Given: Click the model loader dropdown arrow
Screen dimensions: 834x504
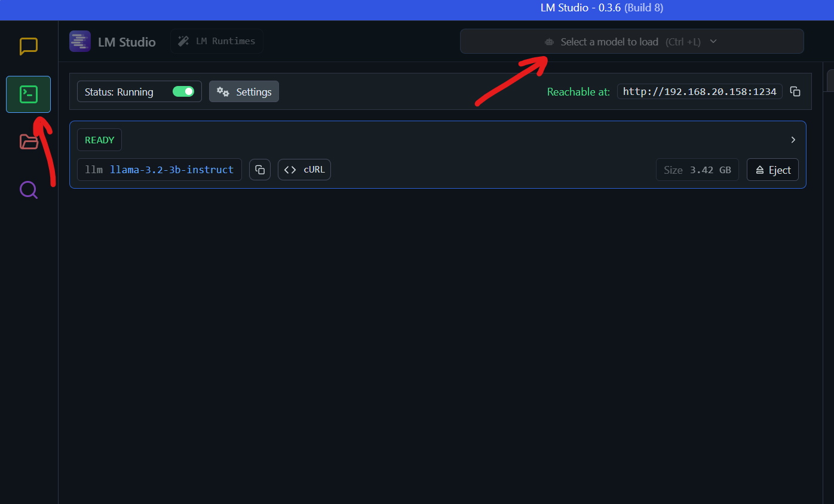Looking at the screenshot, I should point(713,41).
